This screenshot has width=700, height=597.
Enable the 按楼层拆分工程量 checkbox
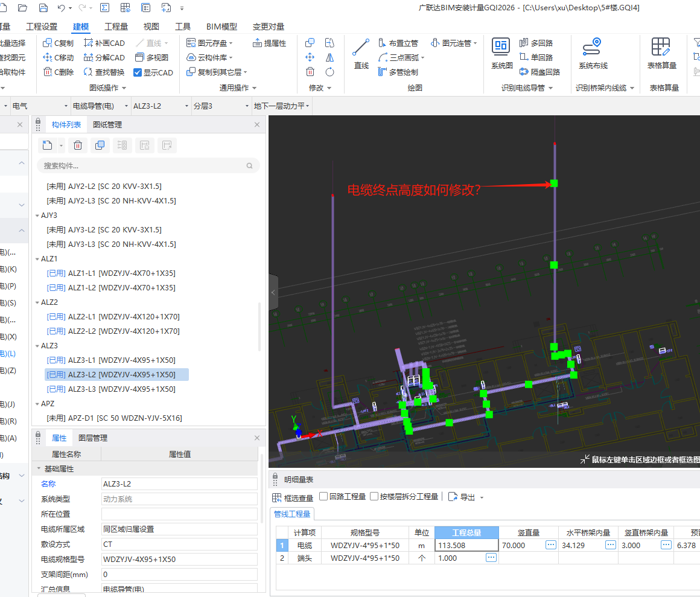(374, 496)
